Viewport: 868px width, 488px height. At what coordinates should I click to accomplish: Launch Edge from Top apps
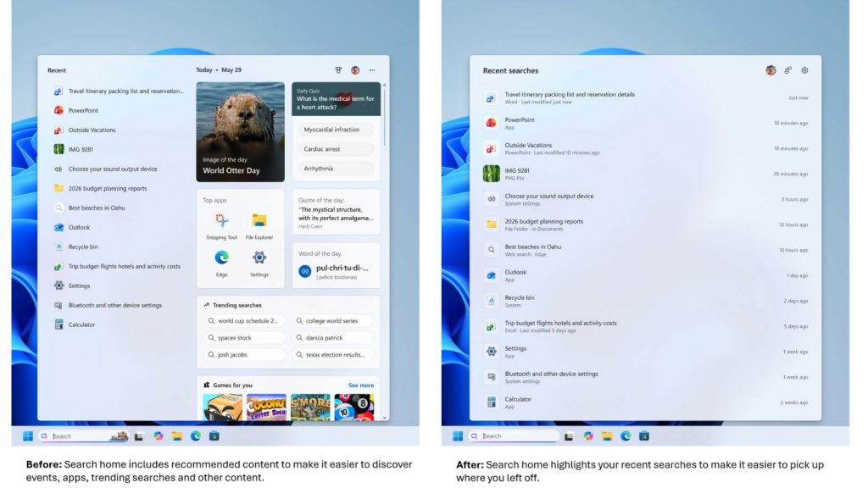click(x=221, y=263)
